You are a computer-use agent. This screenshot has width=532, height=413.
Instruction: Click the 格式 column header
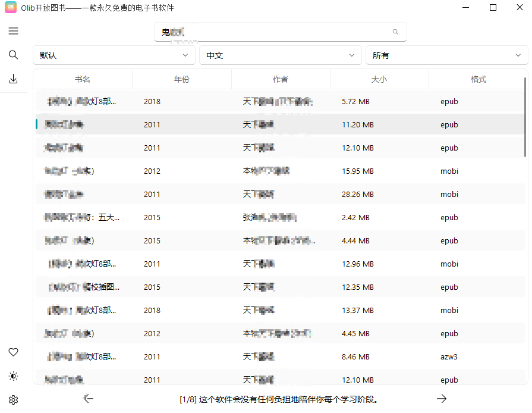[479, 78]
